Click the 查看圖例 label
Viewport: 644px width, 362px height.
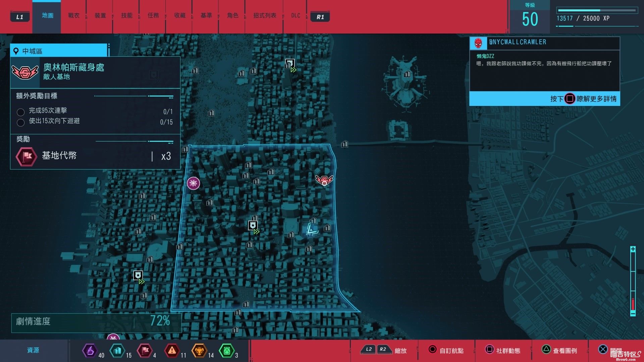(565, 351)
